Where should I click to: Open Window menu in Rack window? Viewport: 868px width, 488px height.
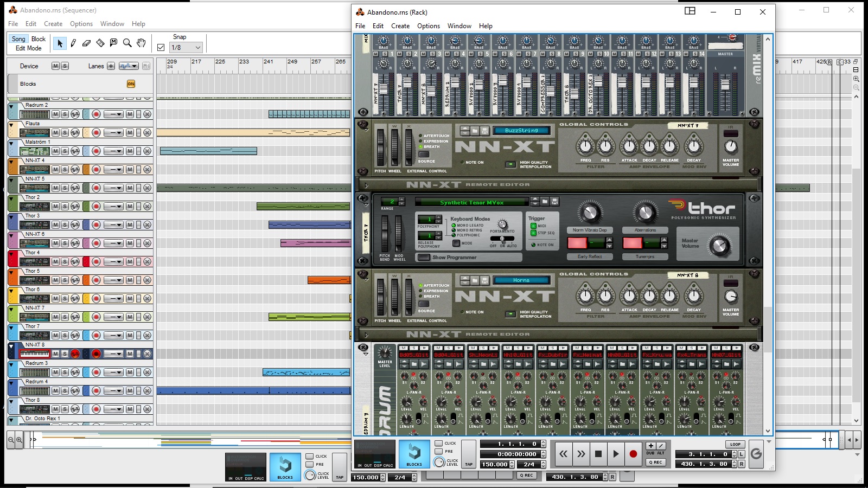[x=459, y=26]
